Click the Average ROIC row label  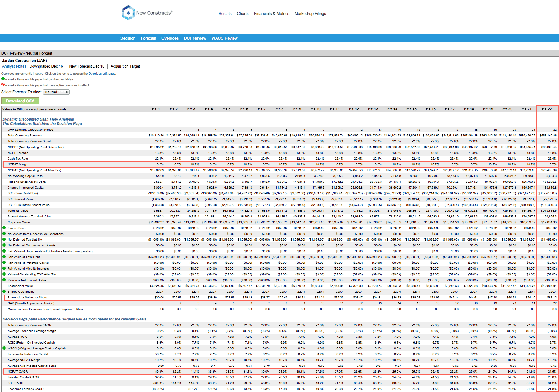point(17,337)
